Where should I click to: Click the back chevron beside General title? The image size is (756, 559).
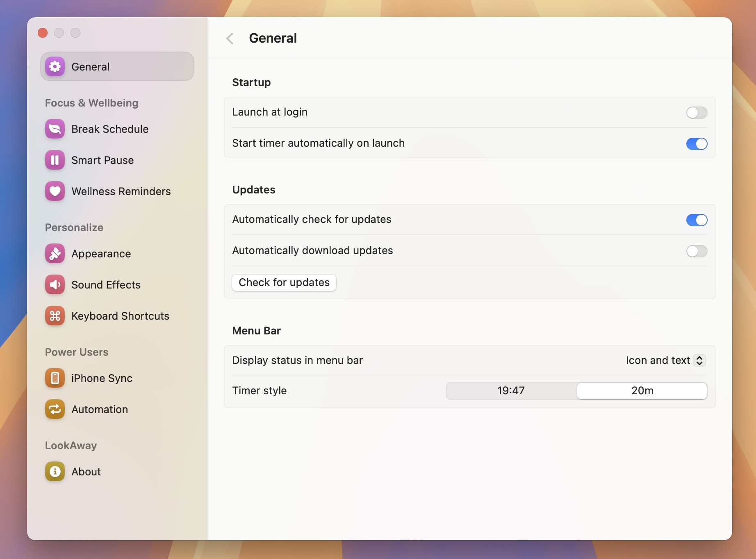point(230,39)
